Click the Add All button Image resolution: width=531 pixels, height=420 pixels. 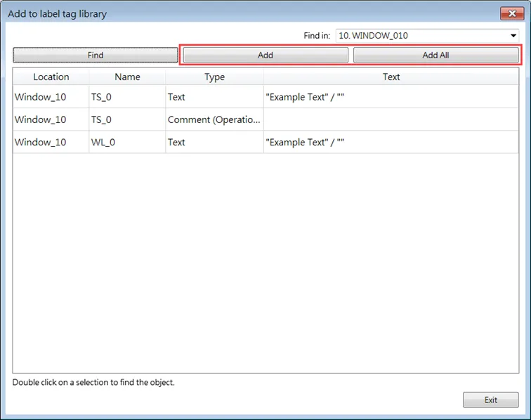tap(436, 55)
